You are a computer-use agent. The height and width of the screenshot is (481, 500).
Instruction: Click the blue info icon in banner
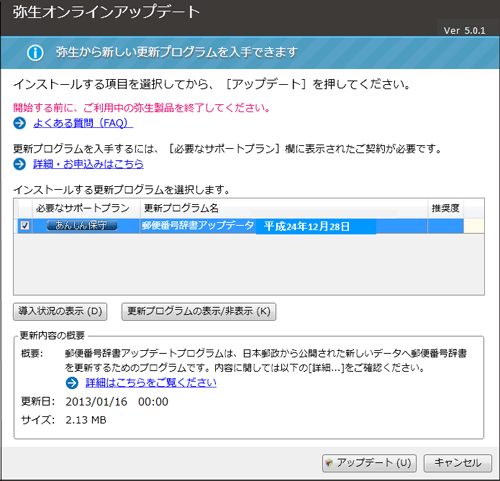click(35, 53)
